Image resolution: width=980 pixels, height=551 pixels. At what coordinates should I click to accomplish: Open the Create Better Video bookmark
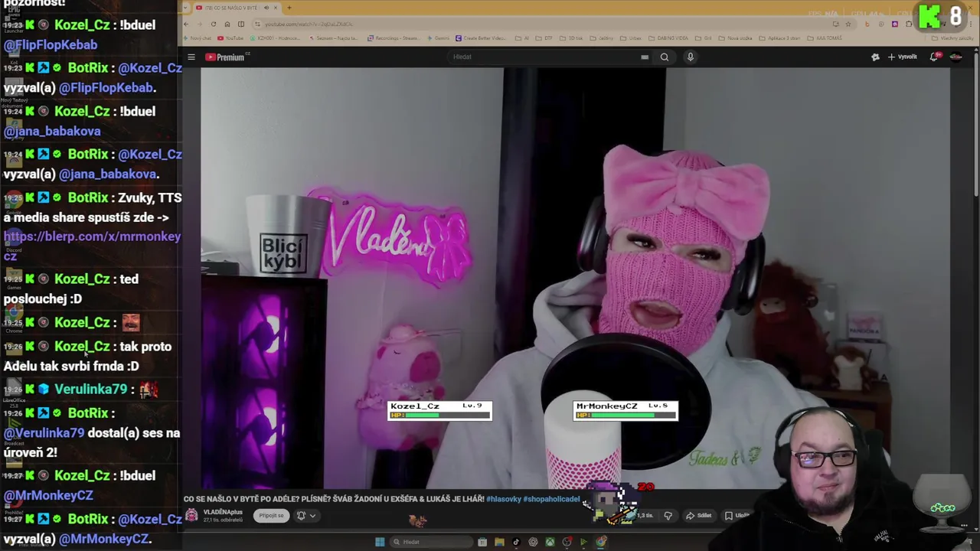481,37
